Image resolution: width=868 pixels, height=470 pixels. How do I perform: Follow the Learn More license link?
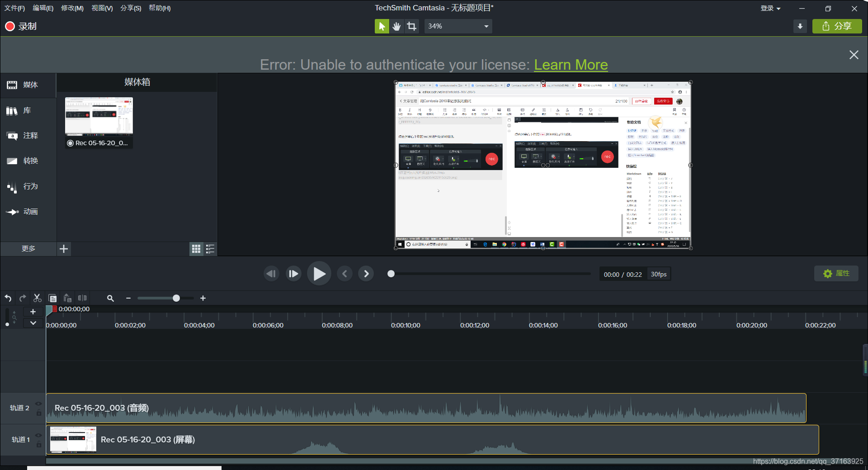571,65
